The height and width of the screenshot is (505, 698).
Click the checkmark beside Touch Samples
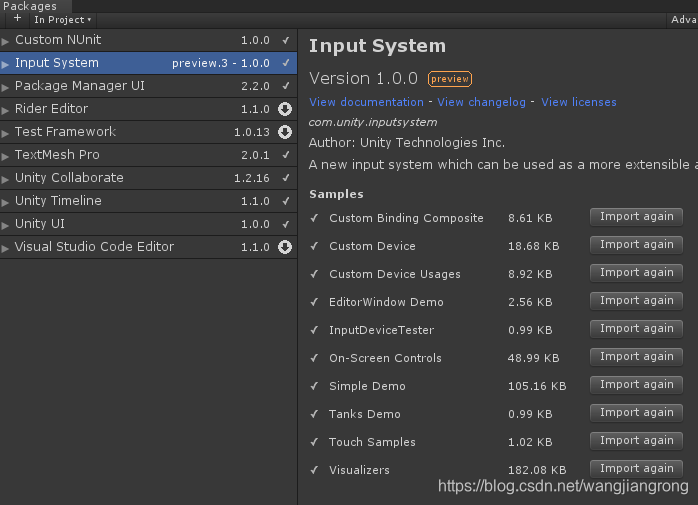point(314,442)
